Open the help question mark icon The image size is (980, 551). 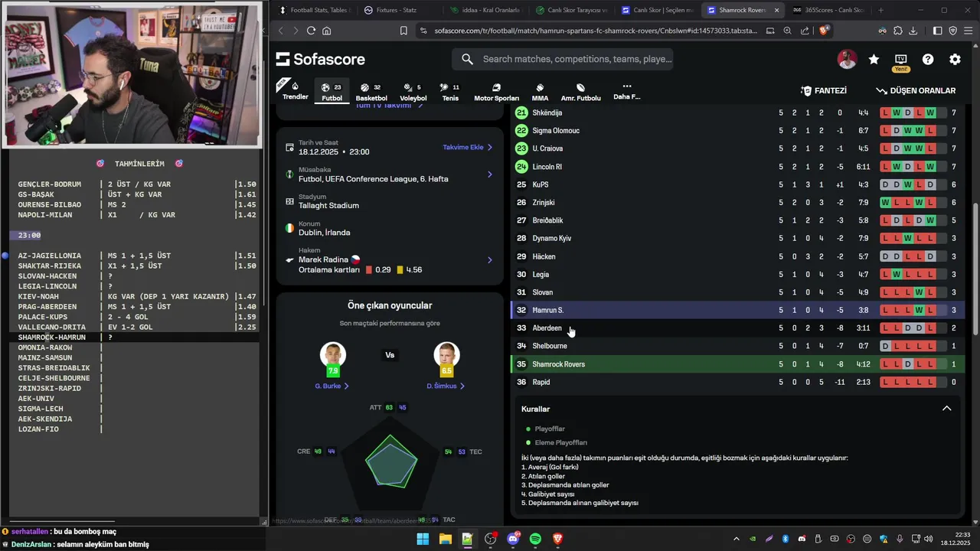click(928, 59)
